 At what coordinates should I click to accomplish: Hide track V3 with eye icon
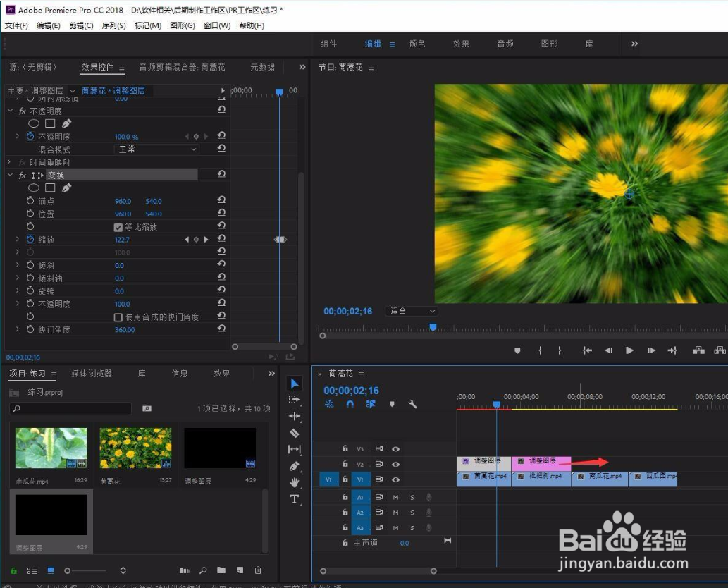point(395,449)
